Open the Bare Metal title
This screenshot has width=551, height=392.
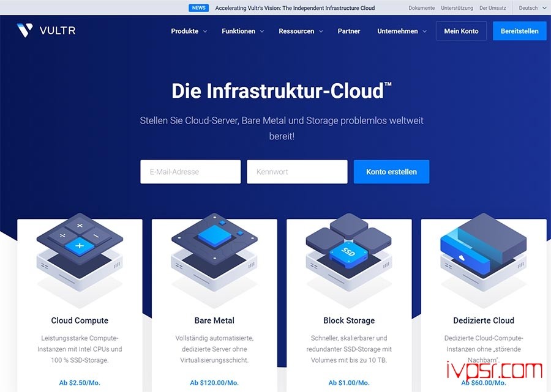(x=214, y=320)
